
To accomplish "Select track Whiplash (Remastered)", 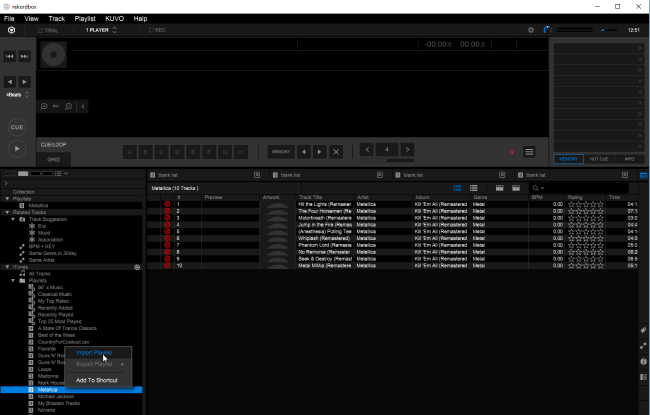I will (324, 238).
